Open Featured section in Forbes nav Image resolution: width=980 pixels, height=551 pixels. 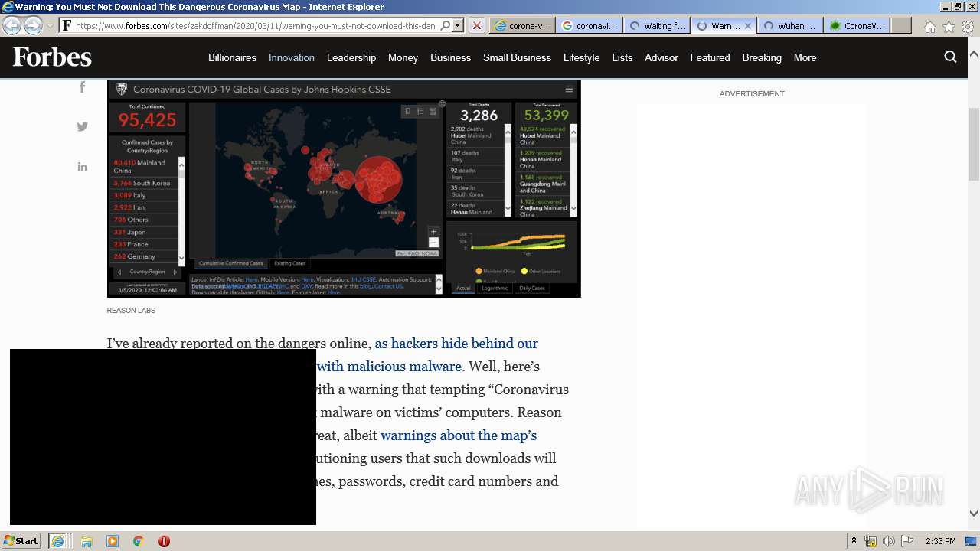[710, 57]
